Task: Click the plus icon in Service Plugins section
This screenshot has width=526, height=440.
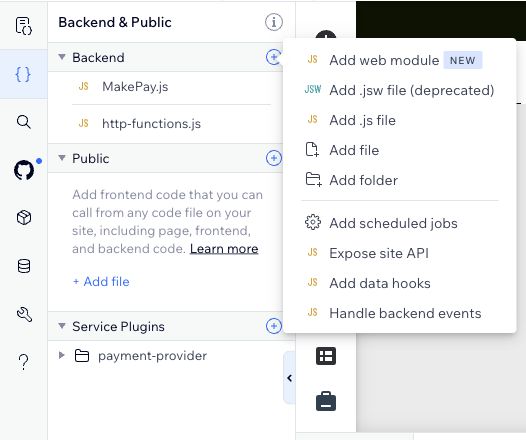Action: (274, 326)
